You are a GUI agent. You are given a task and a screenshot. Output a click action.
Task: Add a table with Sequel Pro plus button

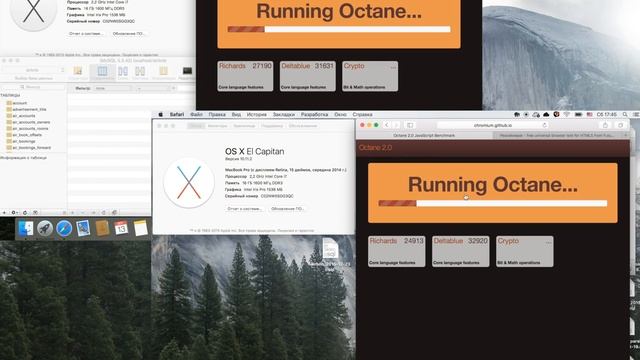click(4, 213)
